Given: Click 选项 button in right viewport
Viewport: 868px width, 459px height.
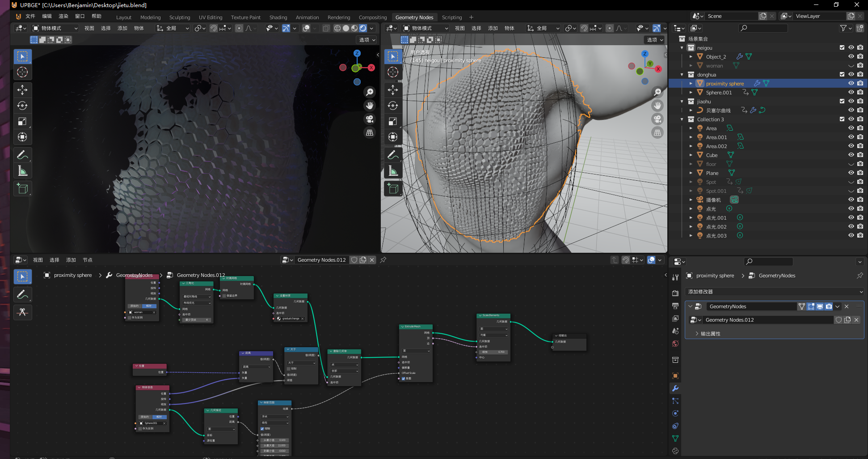Looking at the screenshot, I should (x=655, y=40).
